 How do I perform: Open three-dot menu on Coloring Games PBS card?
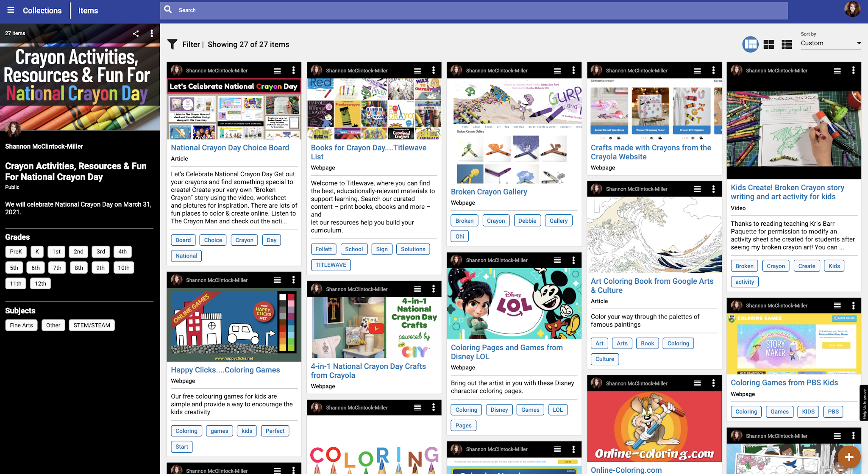point(853,305)
